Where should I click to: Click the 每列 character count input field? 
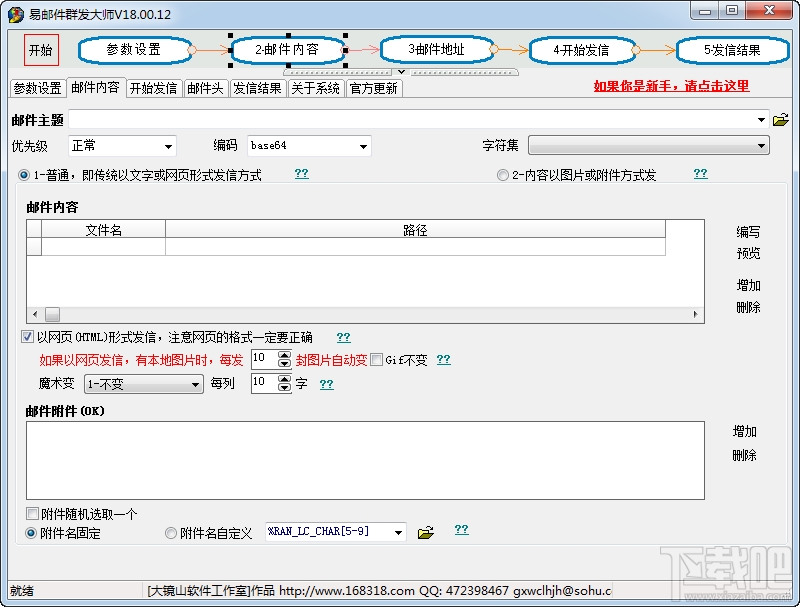click(x=264, y=383)
